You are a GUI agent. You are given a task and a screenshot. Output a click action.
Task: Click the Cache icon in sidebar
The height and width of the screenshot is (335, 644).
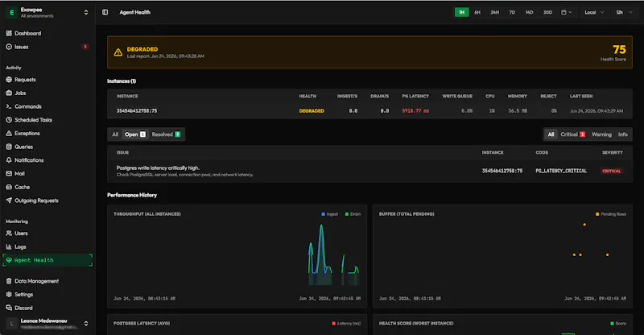pyautogui.click(x=9, y=187)
